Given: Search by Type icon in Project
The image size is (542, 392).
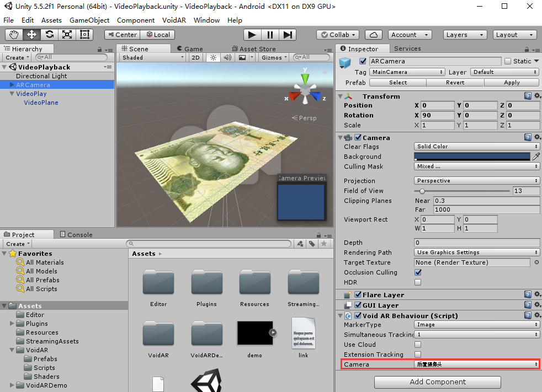Looking at the screenshot, I should (300, 244).
